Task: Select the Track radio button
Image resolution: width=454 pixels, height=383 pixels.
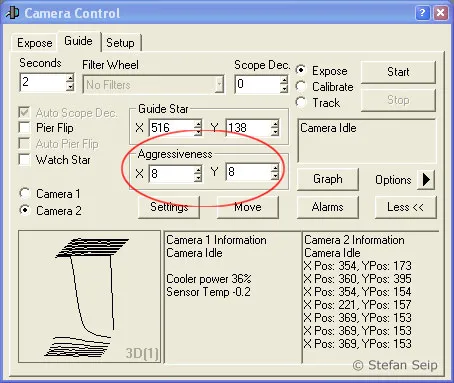Action: pos(301,102)
